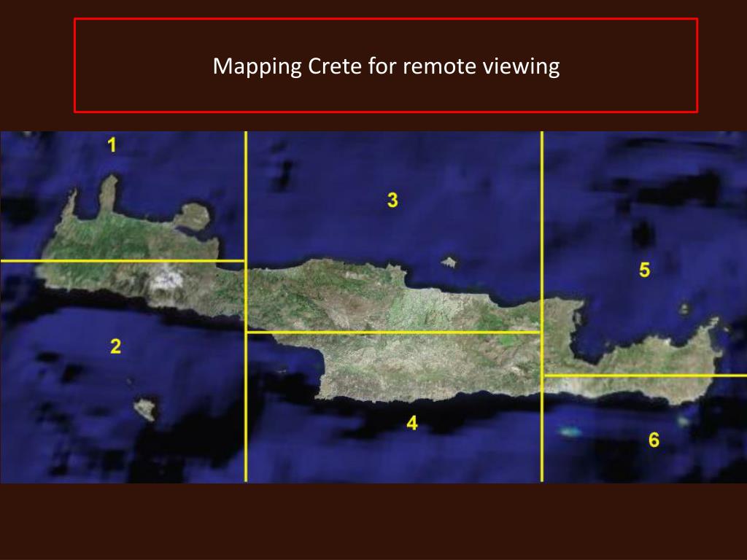Image resolution: width=747 pixels, height=560 pixels.
Task: Select region number 4 label on map
Action: [412, 422]
